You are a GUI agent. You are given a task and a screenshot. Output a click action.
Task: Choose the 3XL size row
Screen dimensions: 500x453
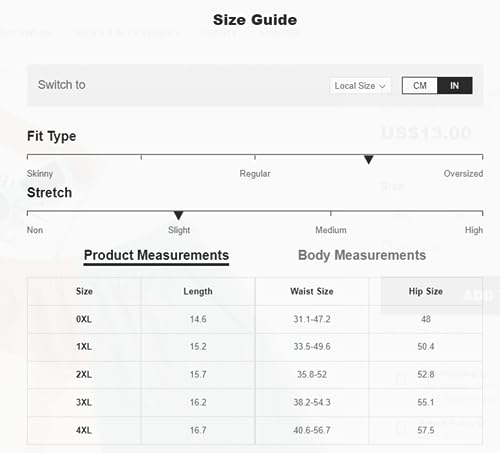coord(255,402)
